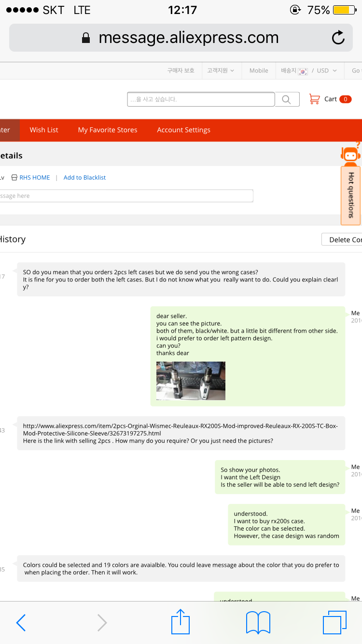Click the Korean flag icon
This screenshot has width=362, height=644.
coord(303,71)
